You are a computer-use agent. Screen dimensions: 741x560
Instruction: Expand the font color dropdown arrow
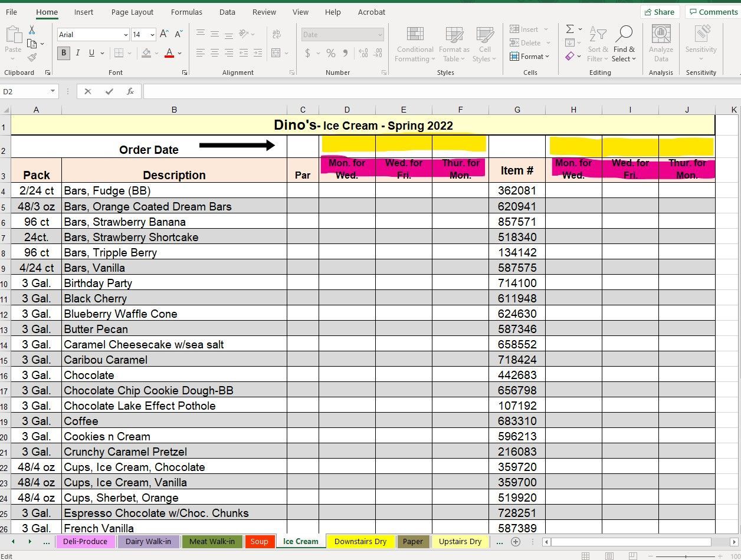179,54
